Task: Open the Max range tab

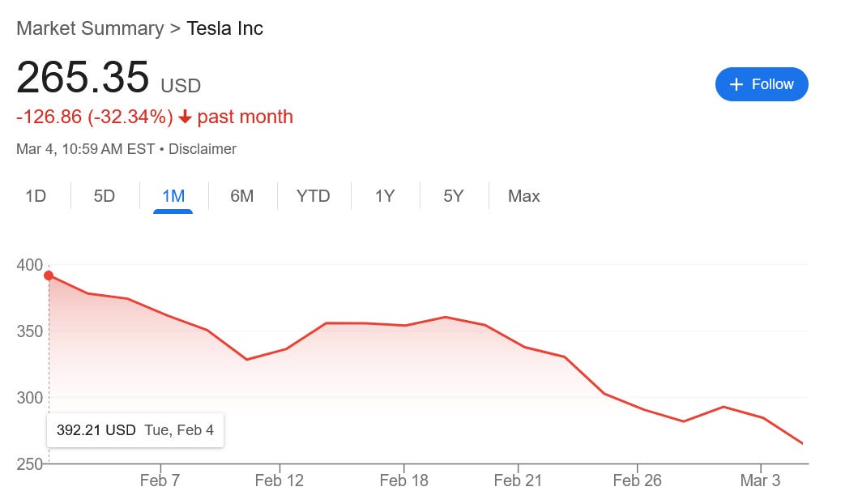Action: [523, 196]
